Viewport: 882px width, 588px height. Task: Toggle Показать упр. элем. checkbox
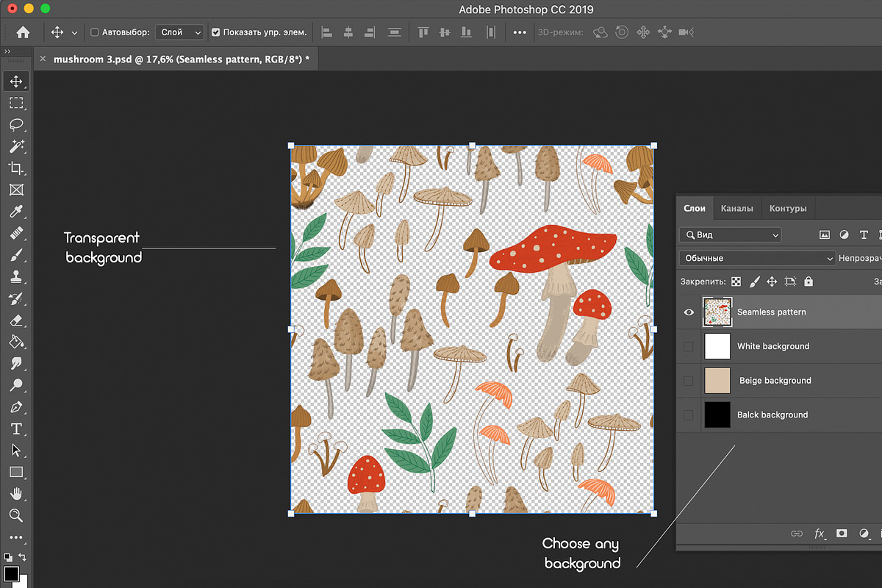point(215,32)
